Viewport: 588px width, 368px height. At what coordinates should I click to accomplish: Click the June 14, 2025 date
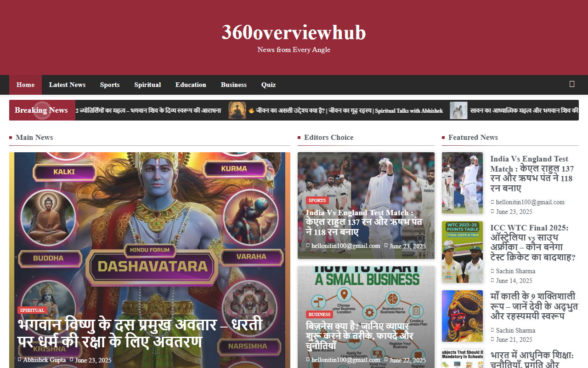click(x=514, y=281)
